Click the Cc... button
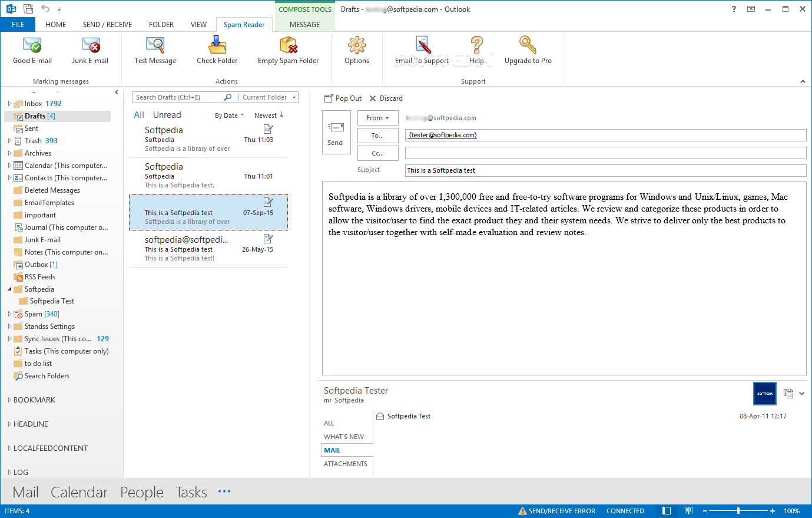 coord(377,153)
